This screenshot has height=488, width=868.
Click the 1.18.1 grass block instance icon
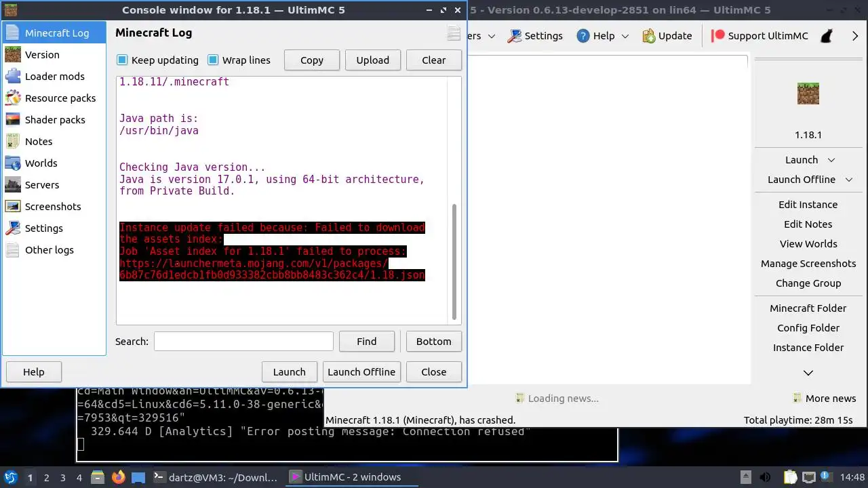point(808,94)
